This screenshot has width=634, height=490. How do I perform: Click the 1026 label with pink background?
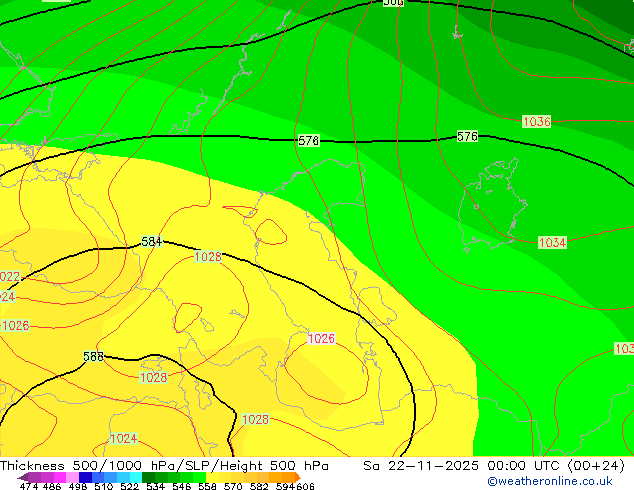coord(321,338)
